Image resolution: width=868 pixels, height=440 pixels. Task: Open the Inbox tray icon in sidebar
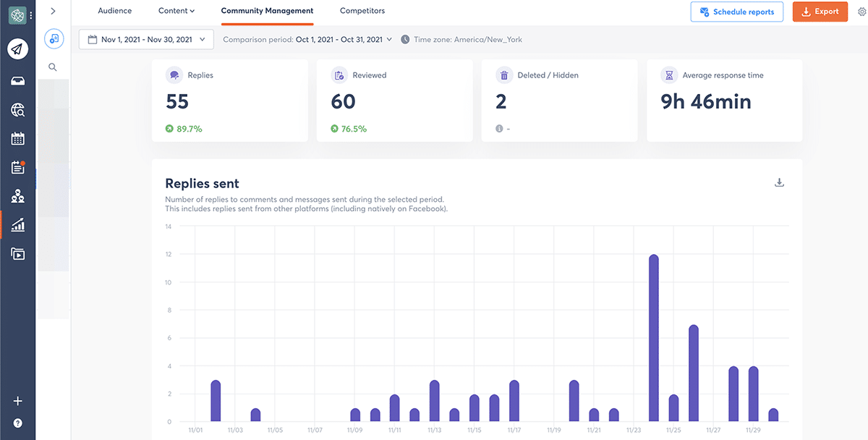[x=17, y=80]
